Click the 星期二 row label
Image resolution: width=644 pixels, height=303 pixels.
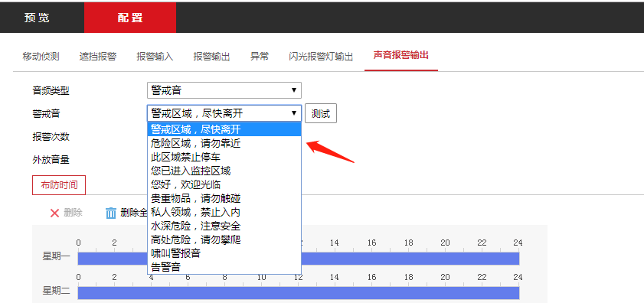pos(56,292)
